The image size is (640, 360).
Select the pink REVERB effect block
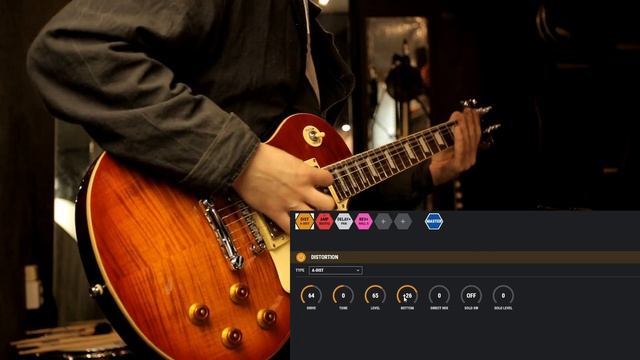(364, 221)
